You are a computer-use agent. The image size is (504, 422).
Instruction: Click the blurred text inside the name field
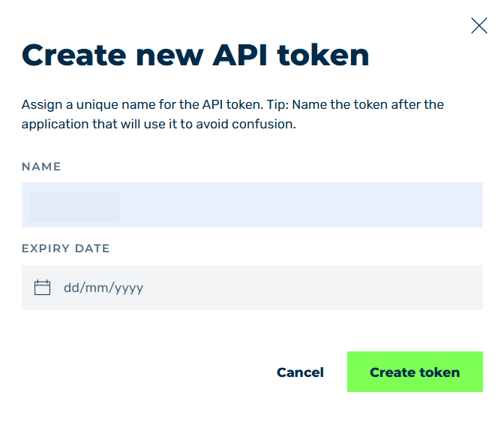click(x=74, y=207)
